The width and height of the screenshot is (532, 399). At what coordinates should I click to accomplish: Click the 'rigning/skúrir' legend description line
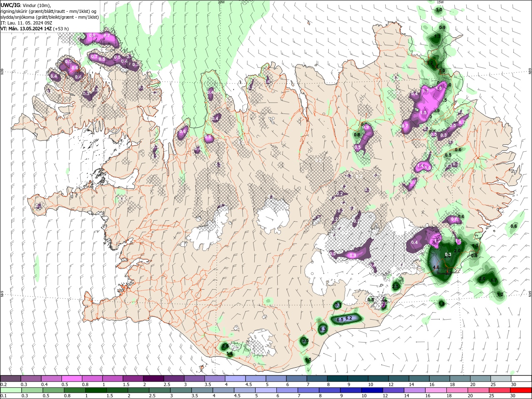(49, 11)
